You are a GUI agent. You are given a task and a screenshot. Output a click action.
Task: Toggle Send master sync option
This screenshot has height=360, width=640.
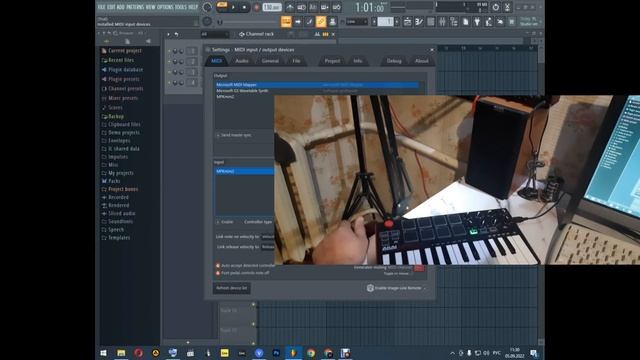[x=233, y=135]
